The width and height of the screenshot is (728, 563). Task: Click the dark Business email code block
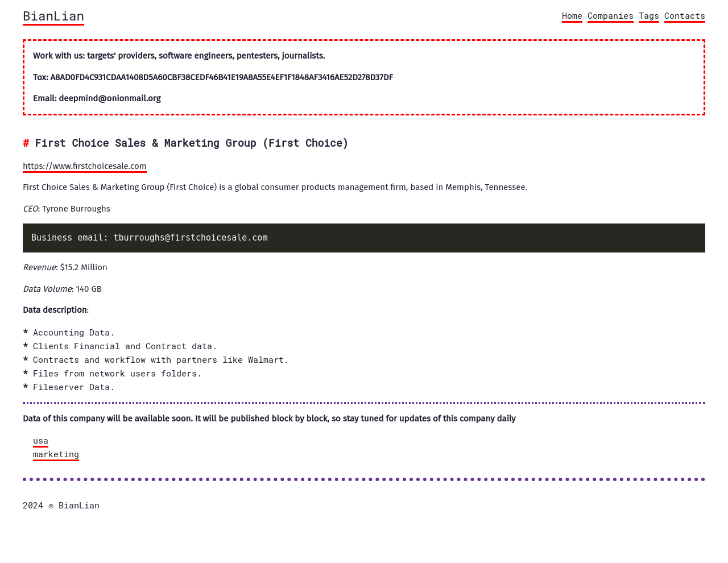(x=364, y=238)
